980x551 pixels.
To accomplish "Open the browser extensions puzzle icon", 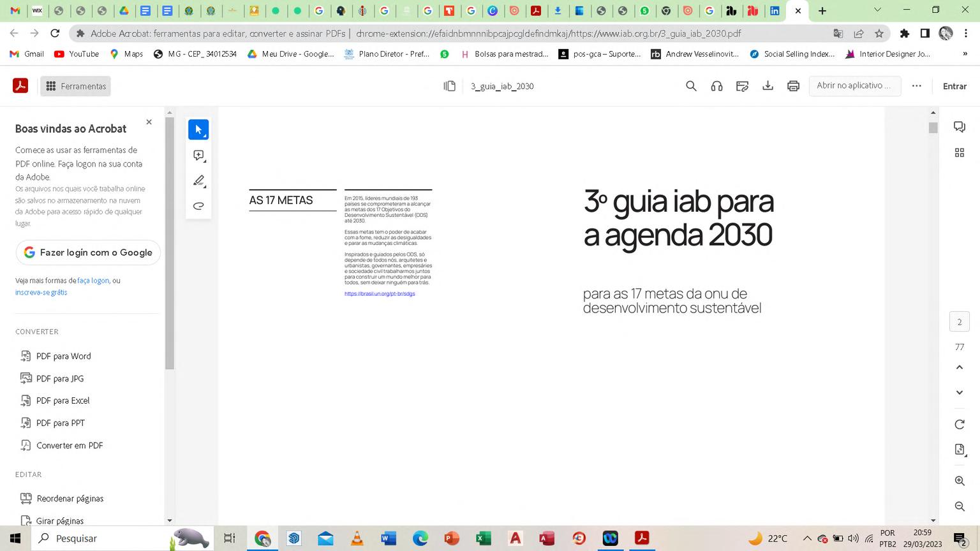I will 904,33.
